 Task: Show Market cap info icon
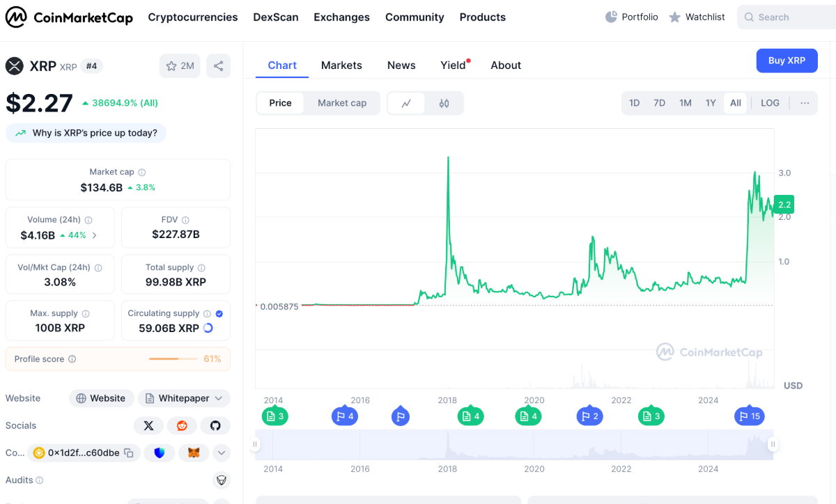142,172
